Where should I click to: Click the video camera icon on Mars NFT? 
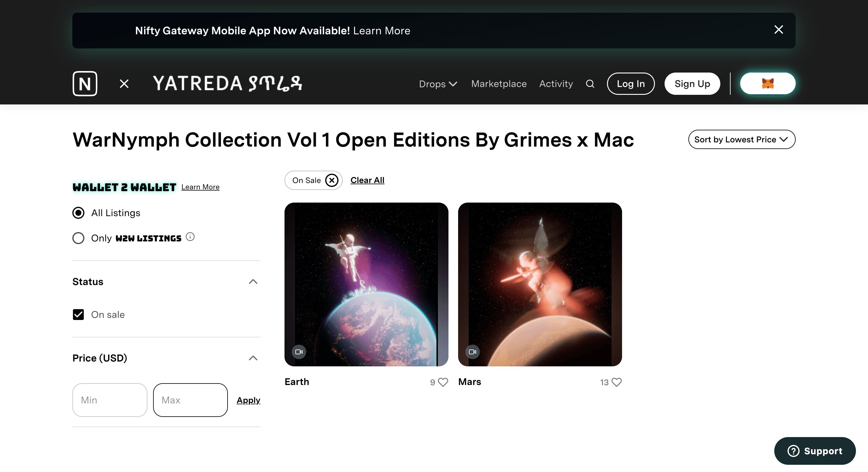pos(472,352)
